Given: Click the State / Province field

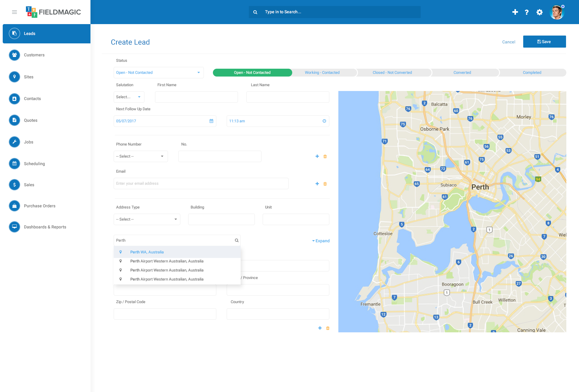Looking at the screenshot, I should click(278, 290).
